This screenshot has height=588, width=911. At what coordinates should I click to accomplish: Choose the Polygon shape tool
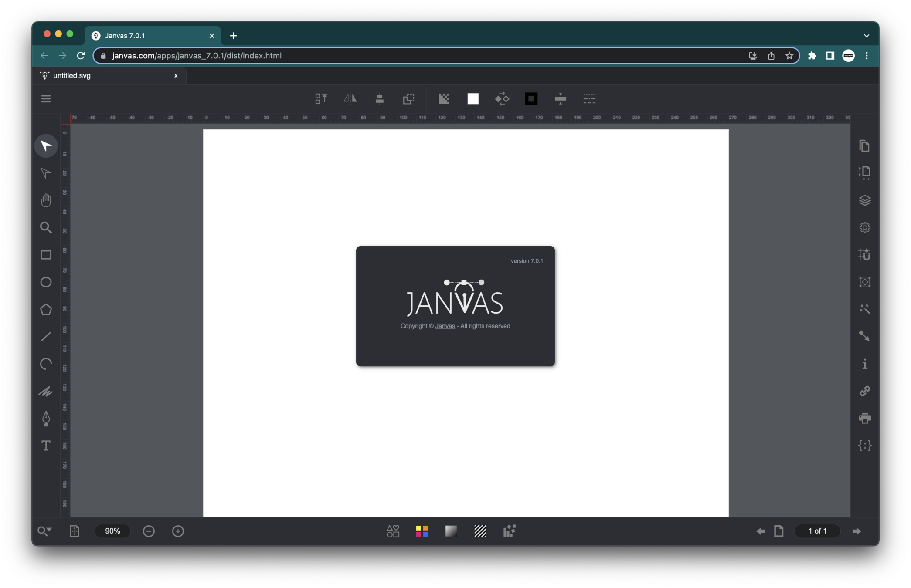pos(46,310)
